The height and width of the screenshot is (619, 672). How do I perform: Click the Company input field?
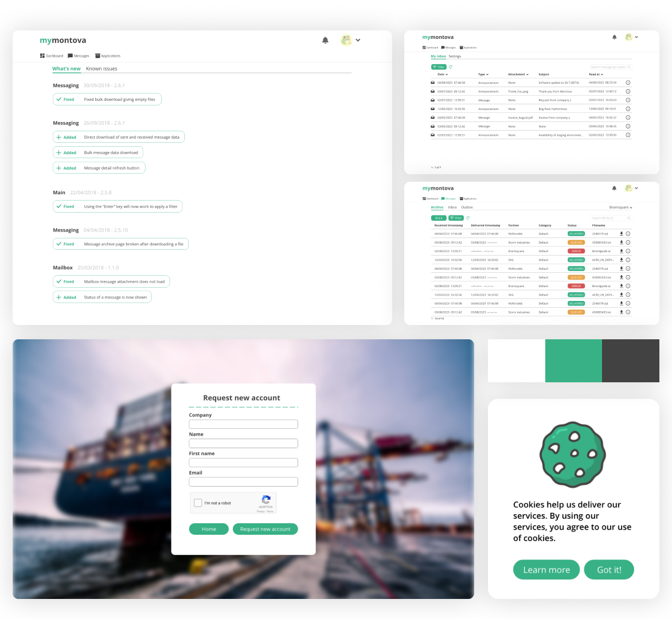coord(243,424)
